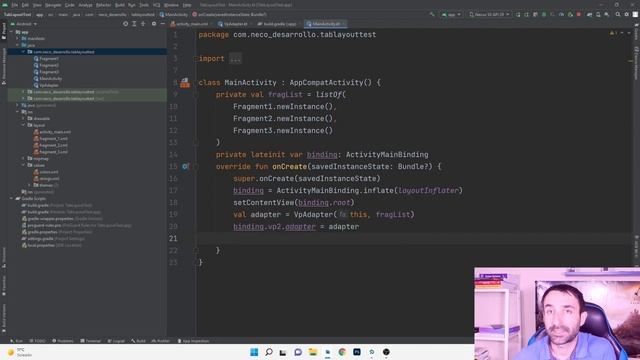Click the green Debug bug icon
640x360 pixels.
544,14
